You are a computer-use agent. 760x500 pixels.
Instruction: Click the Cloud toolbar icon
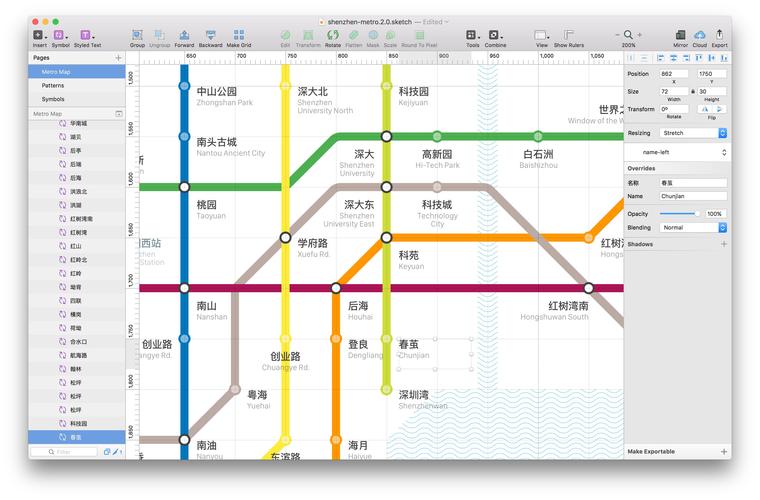[x=699, y=35]
